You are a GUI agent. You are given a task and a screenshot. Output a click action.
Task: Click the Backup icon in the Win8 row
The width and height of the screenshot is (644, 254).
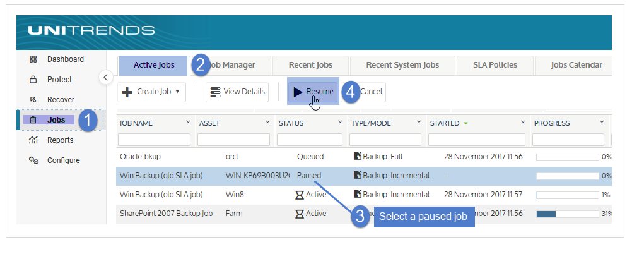(x=357, y=194)
